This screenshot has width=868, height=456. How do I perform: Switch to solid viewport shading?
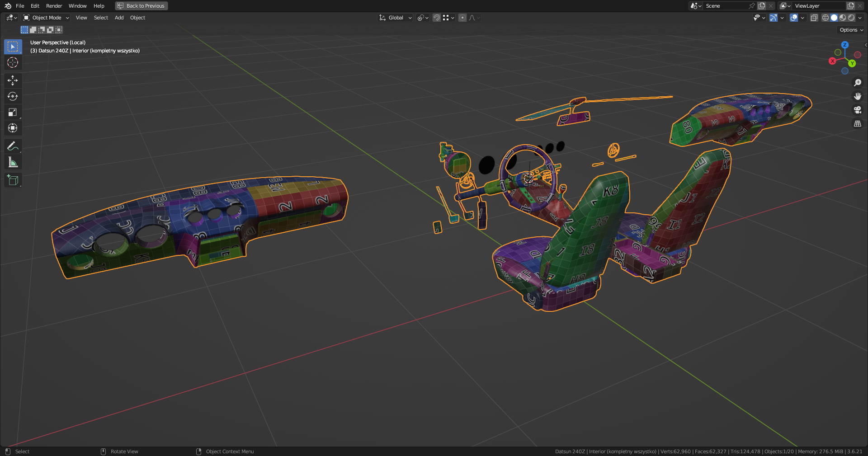(x=834, y=18)
